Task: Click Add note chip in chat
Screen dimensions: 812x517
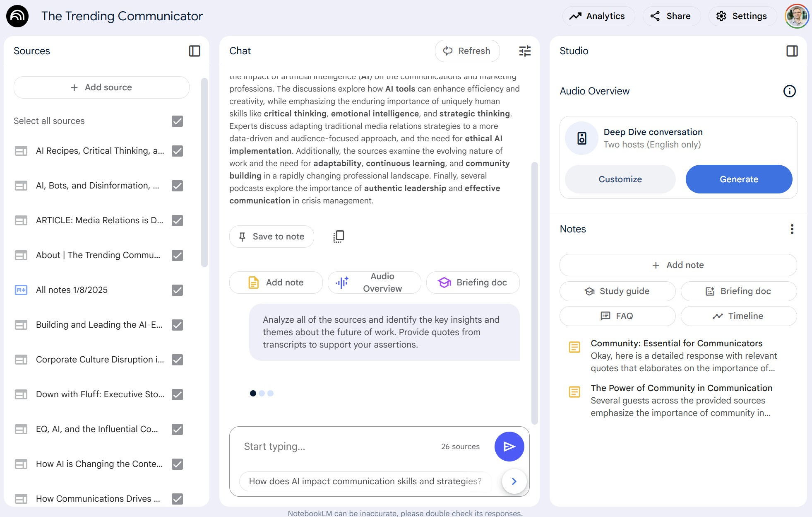Action: point(276,283)
